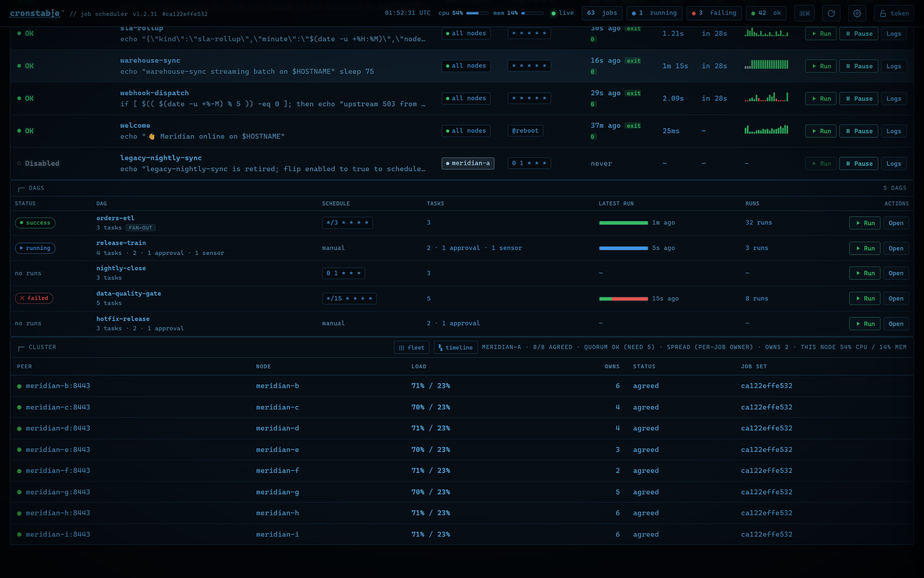Filter by 1 running chip
Image resolution: width=924 pixels, height=578 pixels.
pos(654,13)
